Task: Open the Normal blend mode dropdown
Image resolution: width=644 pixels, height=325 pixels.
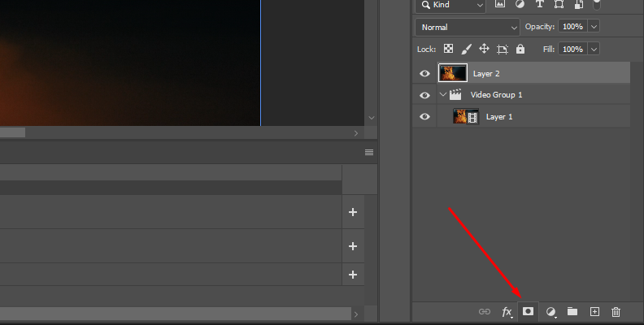Action: click(467, 27)
